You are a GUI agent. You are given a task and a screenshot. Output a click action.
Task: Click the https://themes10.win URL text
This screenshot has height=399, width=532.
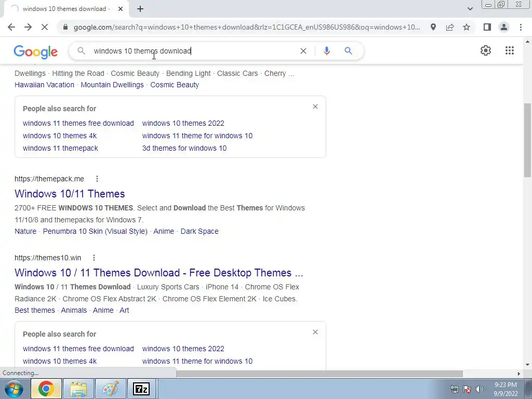coord(48,258)
